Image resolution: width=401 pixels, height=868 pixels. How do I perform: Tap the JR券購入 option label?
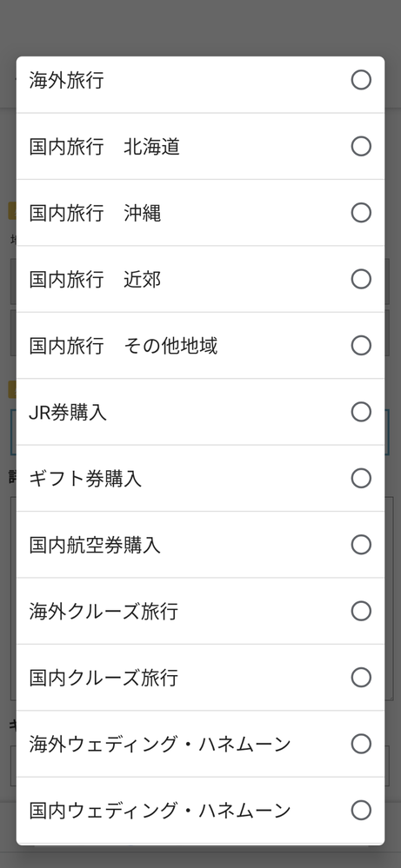(x=68, y=413)
